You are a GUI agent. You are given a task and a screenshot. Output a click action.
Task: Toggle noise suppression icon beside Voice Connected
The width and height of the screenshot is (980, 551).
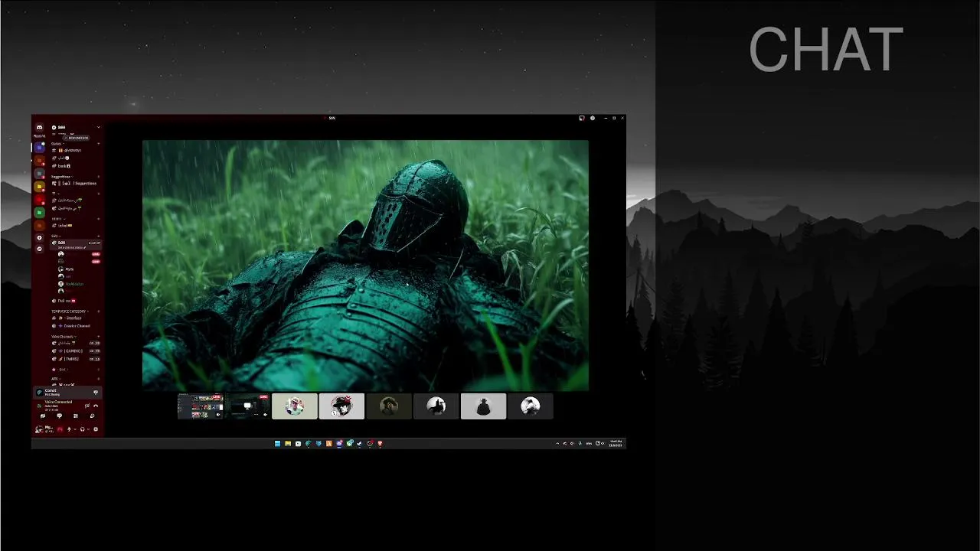[87, 406]
